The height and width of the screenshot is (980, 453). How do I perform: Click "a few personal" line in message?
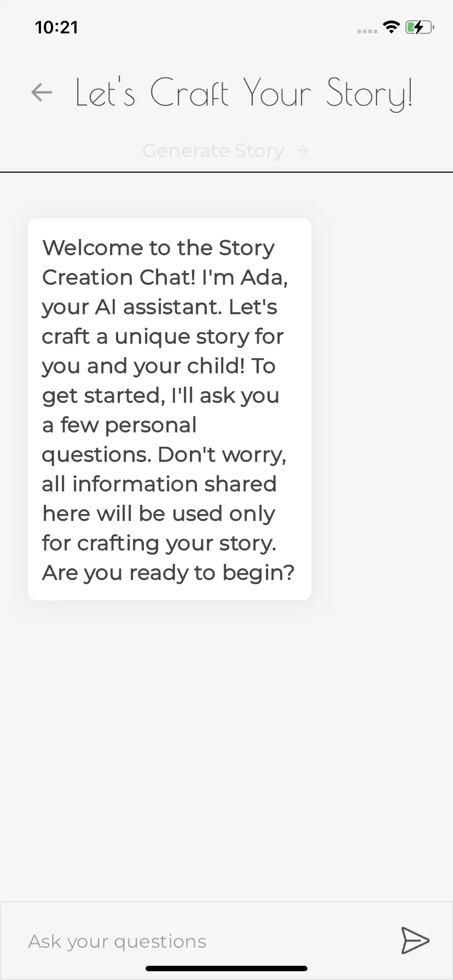pos(119,425)
